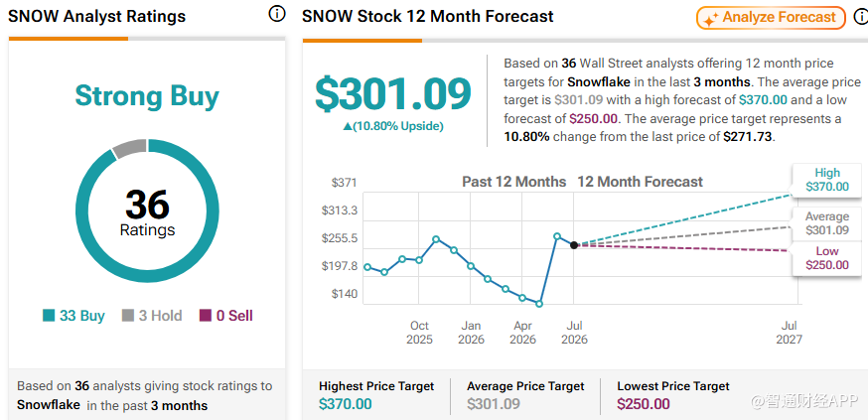Select the teal Buy legend square

tap(49, 316)
